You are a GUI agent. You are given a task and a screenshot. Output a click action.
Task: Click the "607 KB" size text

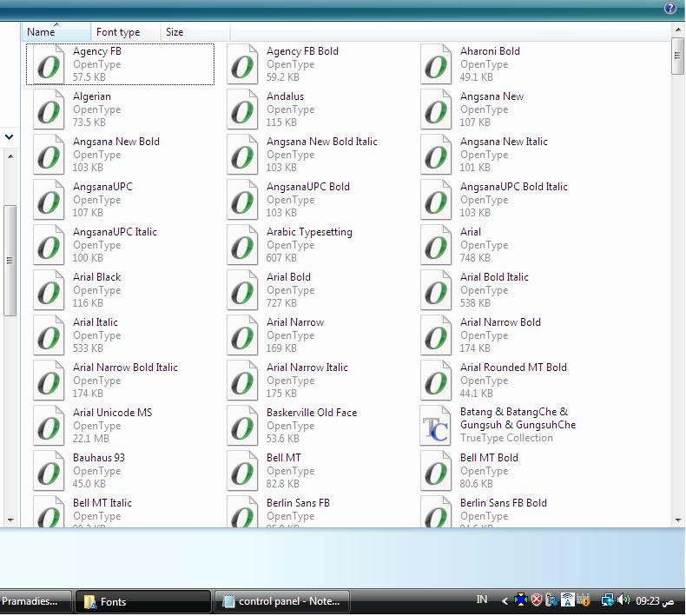tap(281, 257)
